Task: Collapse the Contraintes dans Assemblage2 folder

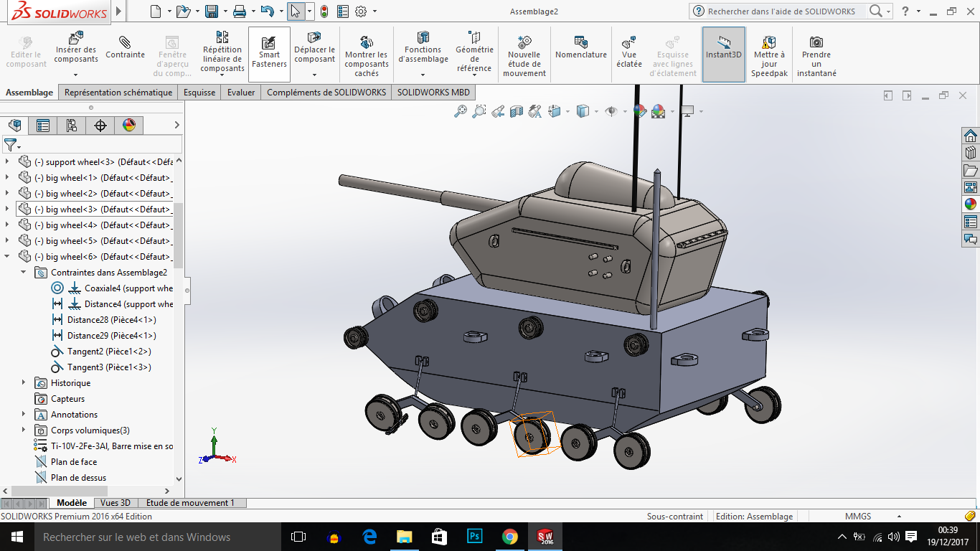Action: 24,273
